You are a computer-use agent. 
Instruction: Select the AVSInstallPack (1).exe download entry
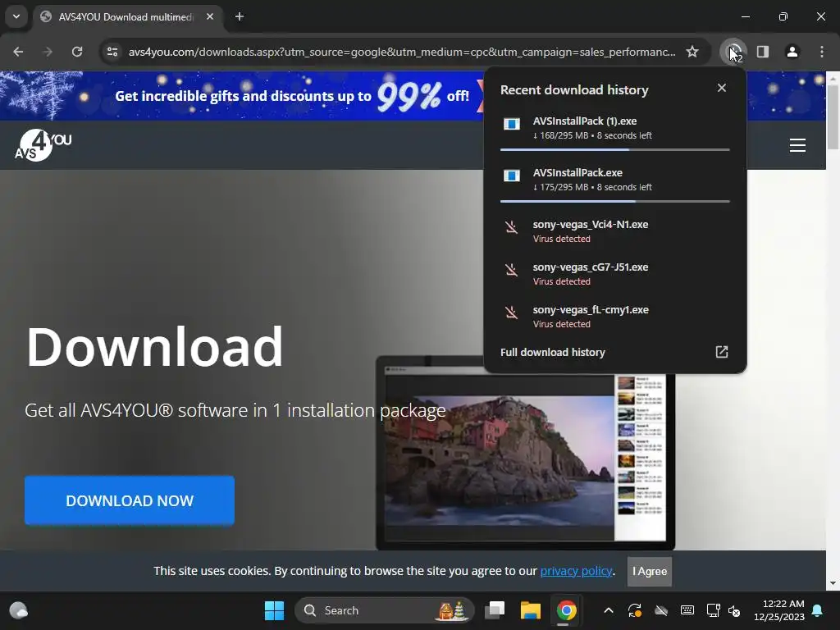pos(615,129)
